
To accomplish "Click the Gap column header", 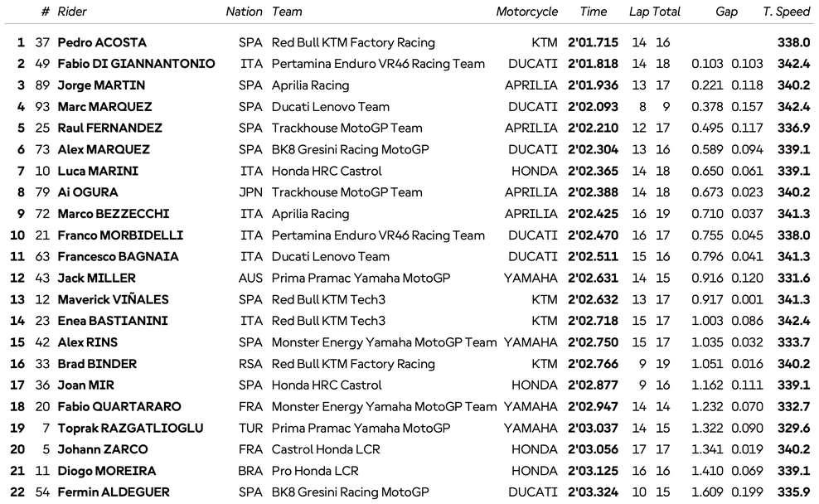I will pyautogui.click(x=727, y=12).
